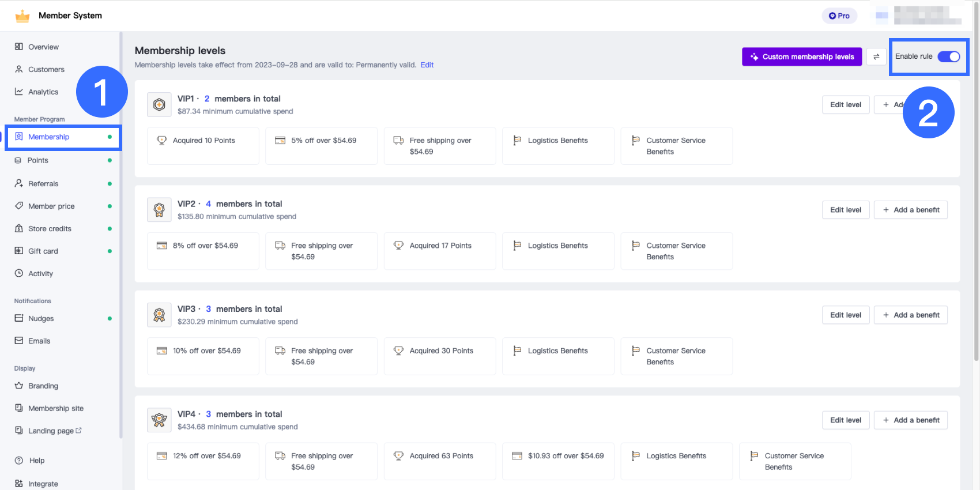The height and width of the screenshot is (490, 980).
Task: Select VIP1 Customer Service Benefits card
Action: (x=677, y=146)
